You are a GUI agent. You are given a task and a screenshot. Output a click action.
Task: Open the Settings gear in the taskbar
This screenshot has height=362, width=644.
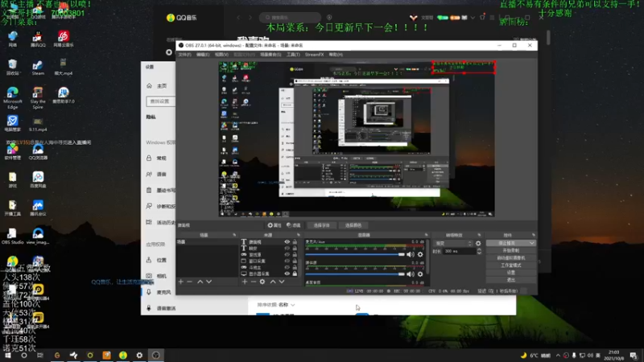(139, 355)
